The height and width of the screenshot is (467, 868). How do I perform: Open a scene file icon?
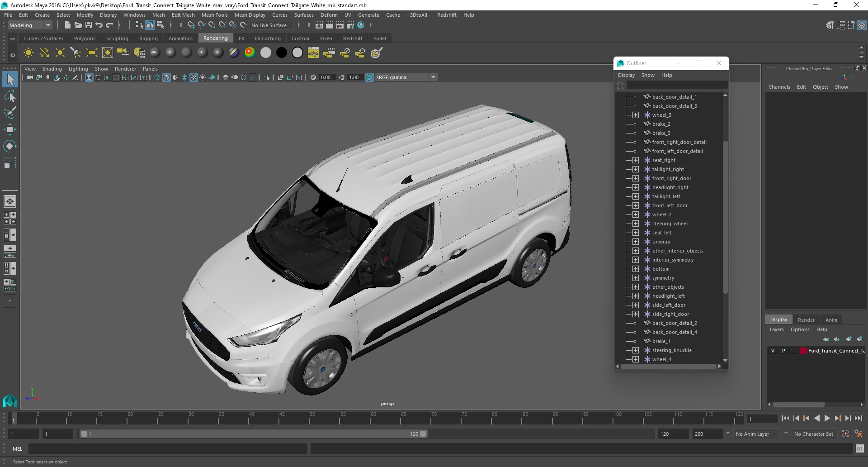coord(78,25)
